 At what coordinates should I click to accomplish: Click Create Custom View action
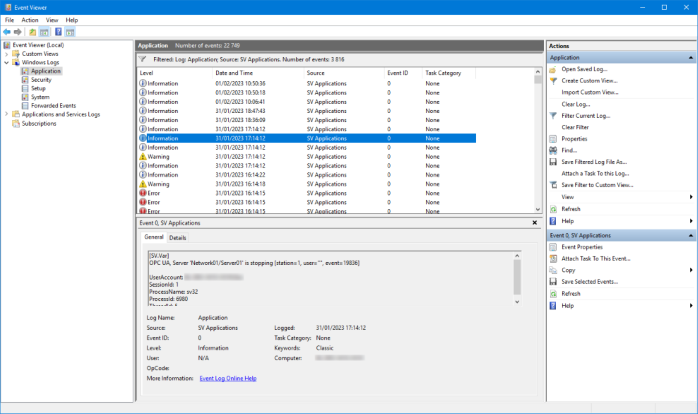tap(589, 80)
